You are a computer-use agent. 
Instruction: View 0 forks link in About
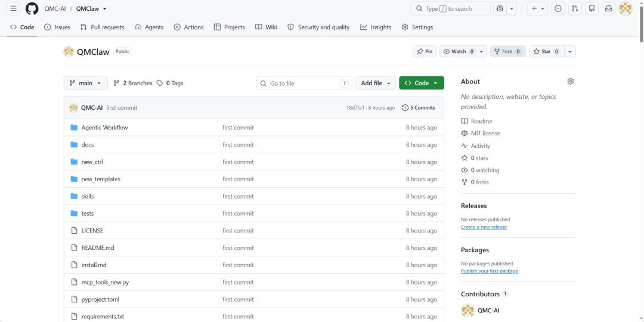coord(475,182)
